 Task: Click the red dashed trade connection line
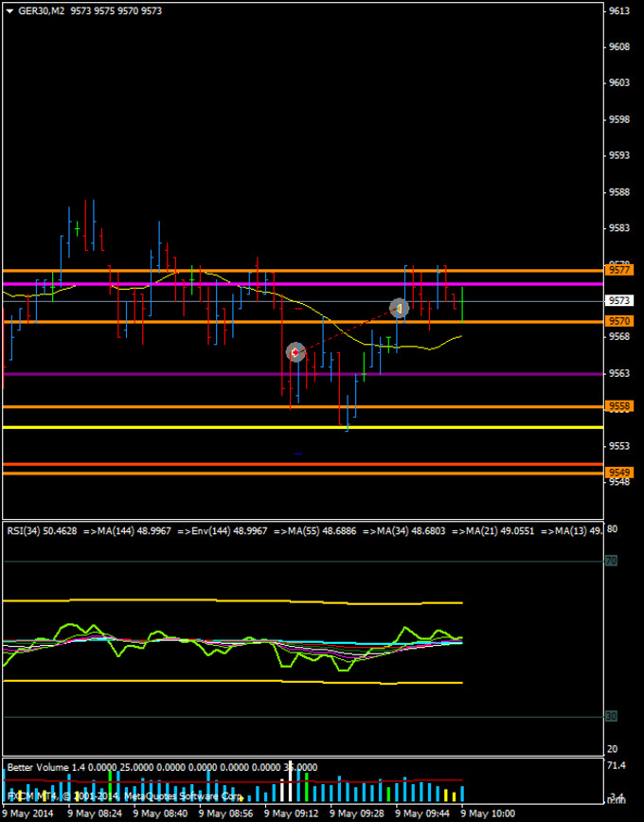(348, 331)
